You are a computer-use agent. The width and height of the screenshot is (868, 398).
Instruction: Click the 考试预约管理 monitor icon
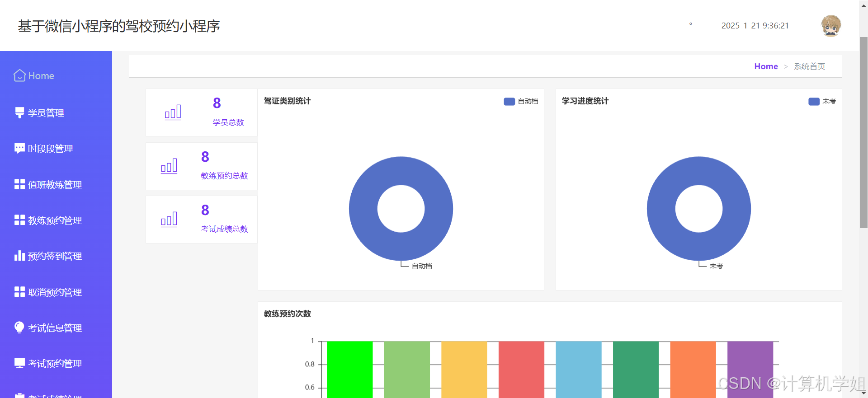(x=19, y=363)
